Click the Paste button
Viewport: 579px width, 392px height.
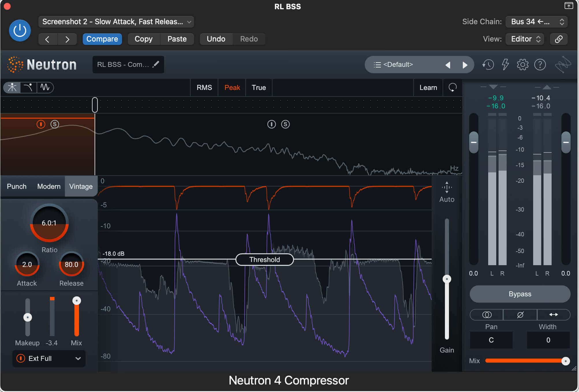pos(177,39)
